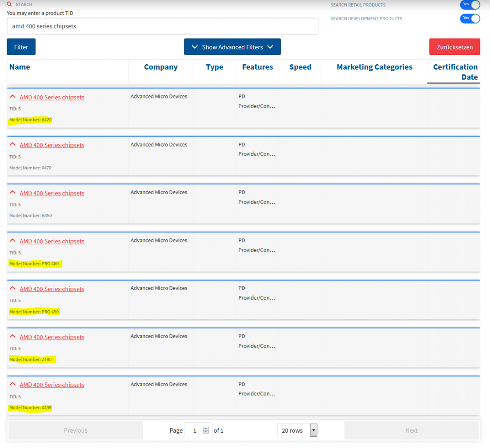The image size is (490, 448).
Task: Open the AMD 400 Series chipsets link for PRO 490
Action: (x=52, y=289)
